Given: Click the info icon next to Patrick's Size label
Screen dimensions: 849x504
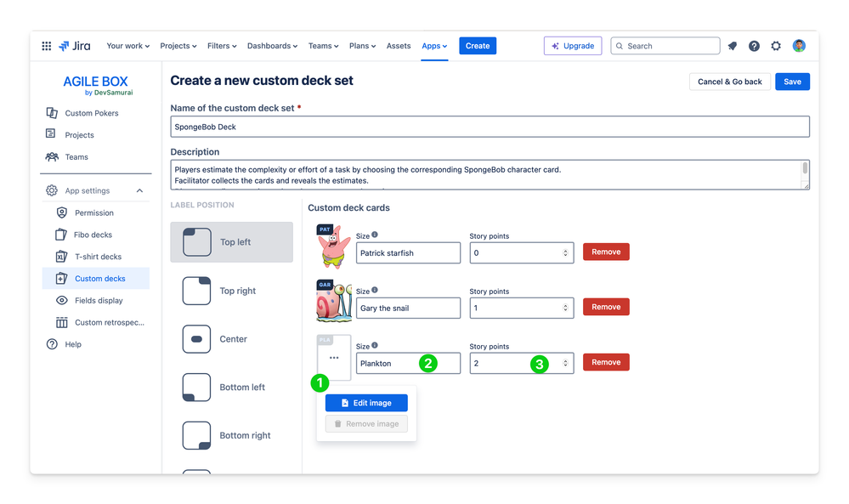Looking at the screenshot, I should pyautogui.click(x=375, y=235).
